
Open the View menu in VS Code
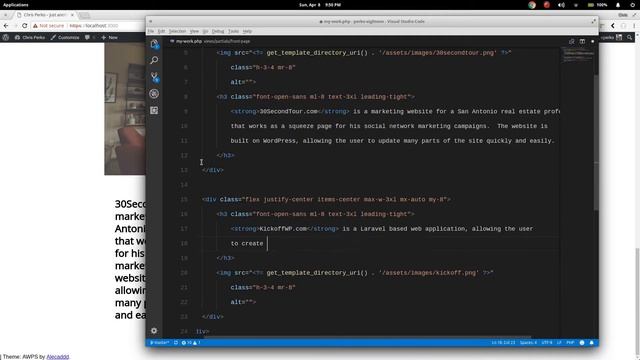tap(194, 31)
